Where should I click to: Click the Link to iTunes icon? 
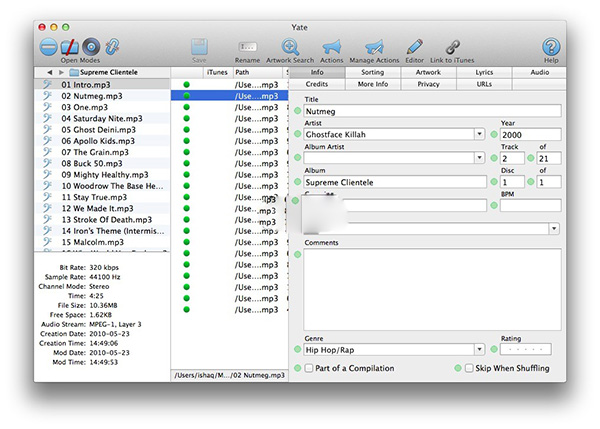tap(452, 46)
